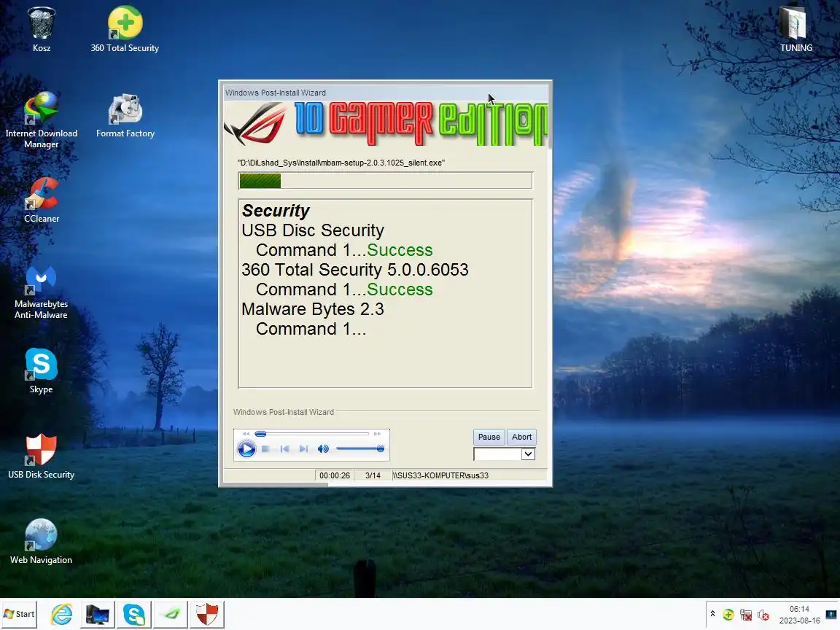Click the Start button
The height and width of the screenshot is (630, 840).
[x=19, y=614]
